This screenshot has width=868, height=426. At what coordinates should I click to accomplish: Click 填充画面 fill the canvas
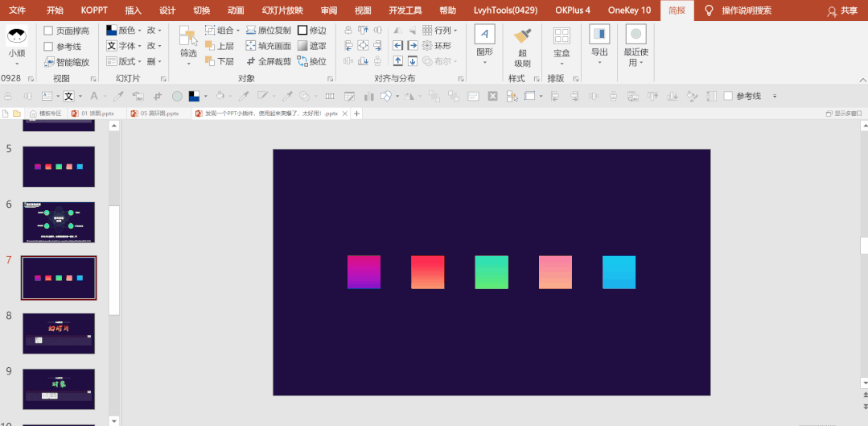click(x=268, y=46)
